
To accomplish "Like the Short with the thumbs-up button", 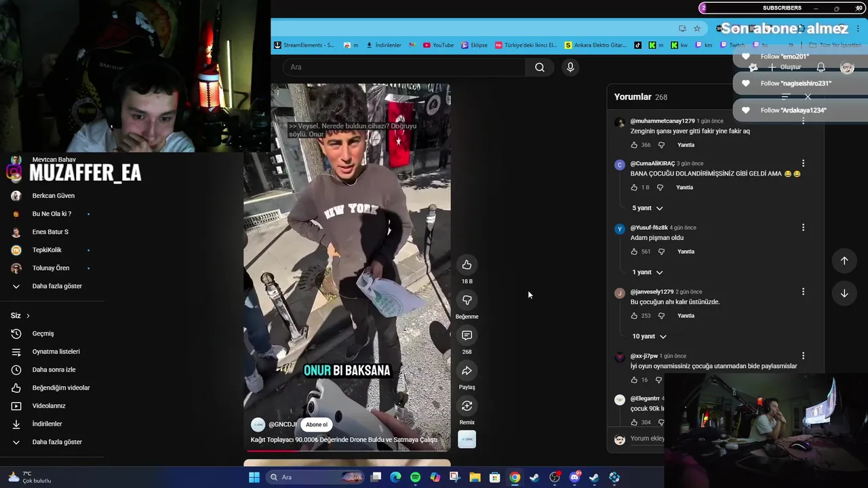I will coord(467,265).
